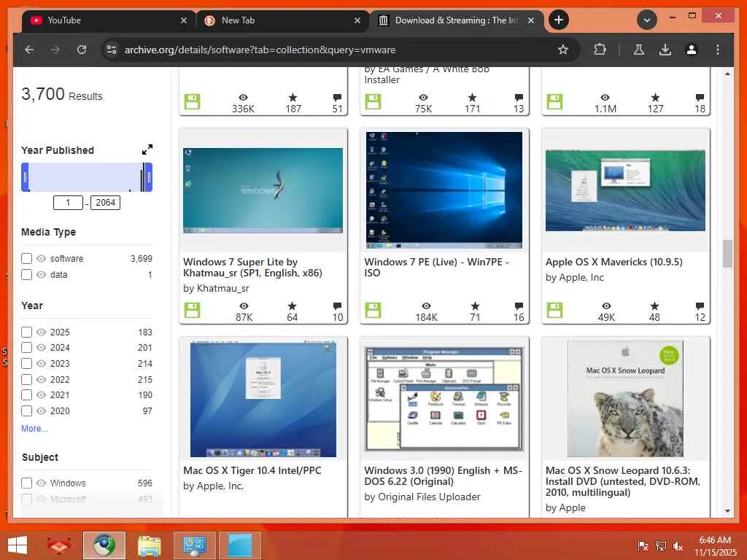Click the end year 2064 input field
Screen dimensions: 747x560
[105, 203]
